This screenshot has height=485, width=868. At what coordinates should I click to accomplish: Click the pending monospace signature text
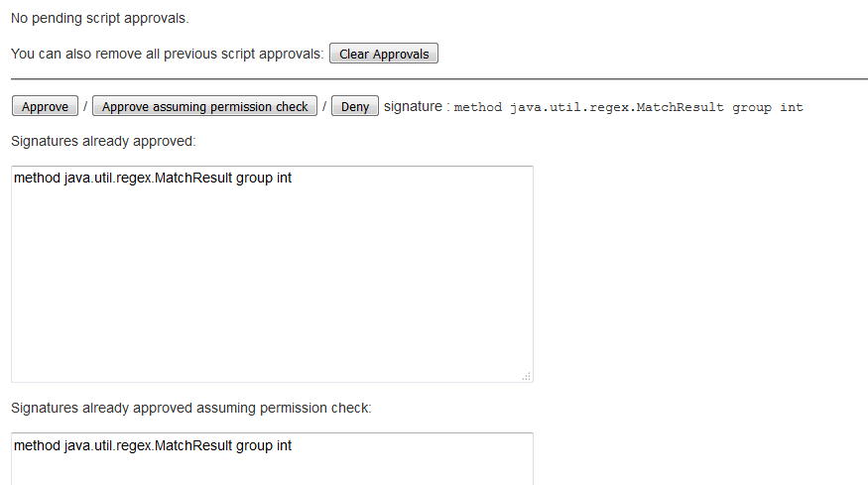click(x=628, y=107)
